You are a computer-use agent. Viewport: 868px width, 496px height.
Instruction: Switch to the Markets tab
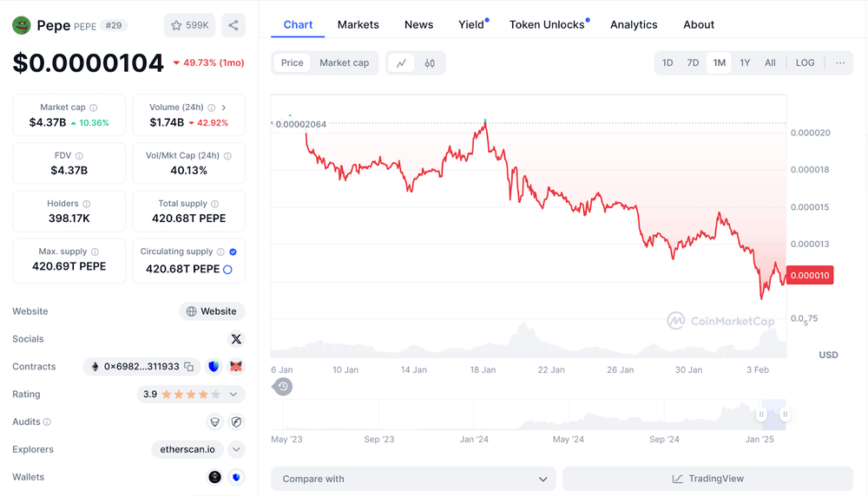tap(358, 24)
